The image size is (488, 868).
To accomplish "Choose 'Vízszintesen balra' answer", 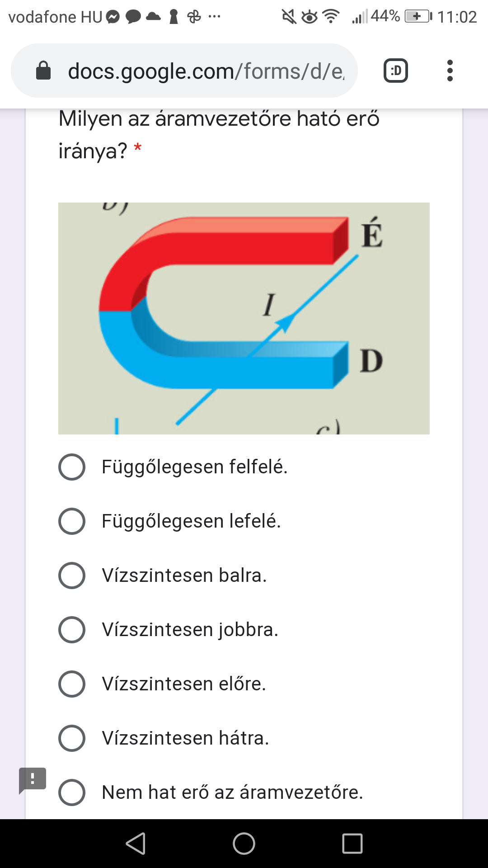I will pos(72,576).
